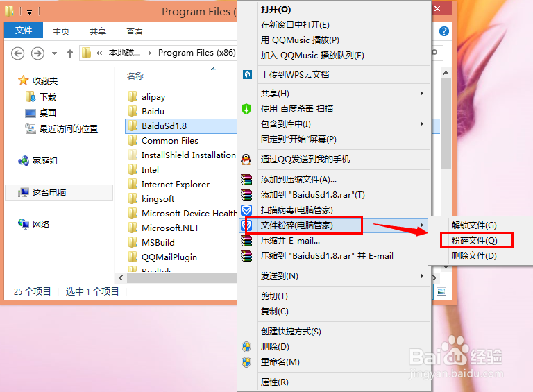533x392 pixels.
Task: Choose 创建快捷方式(S)
Action: (x=291, y=332)
